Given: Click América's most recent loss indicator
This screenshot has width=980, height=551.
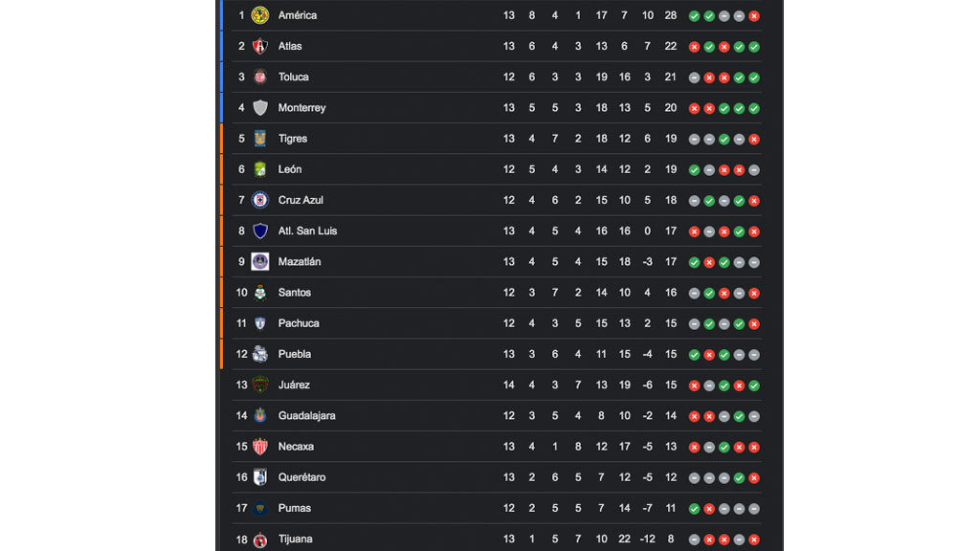Looking at the screenshot, I should point(754,16).
